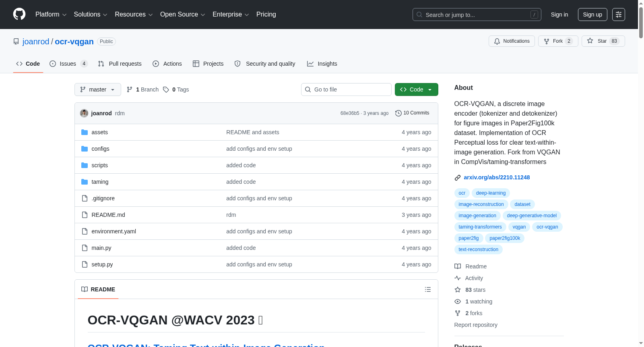Click the book icon next to Readme

pyautogui.click(x=458, y=266)
